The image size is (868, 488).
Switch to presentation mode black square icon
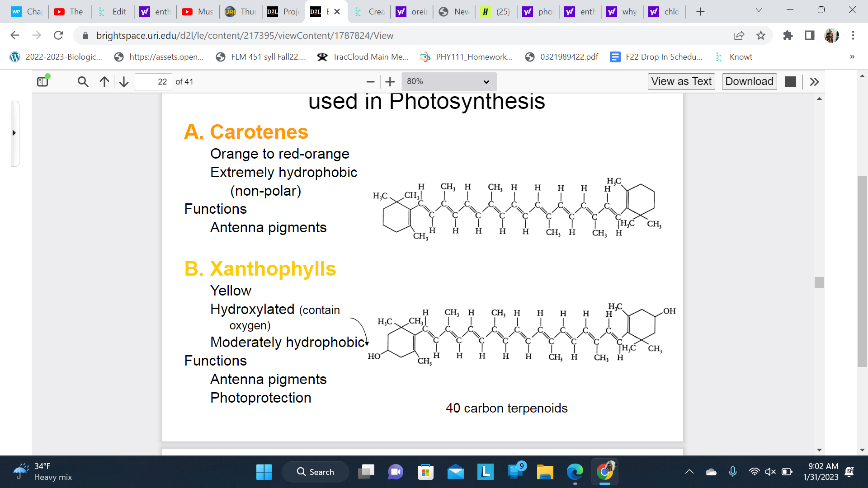pos(791,81)
